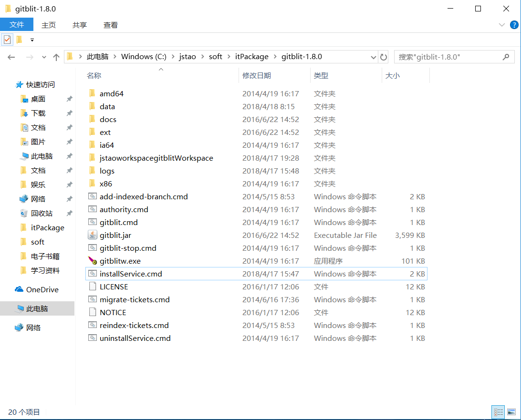The image size is (521, 420).
Task: Open the quick access toolbar dropdown
Action: click(32, 40)
